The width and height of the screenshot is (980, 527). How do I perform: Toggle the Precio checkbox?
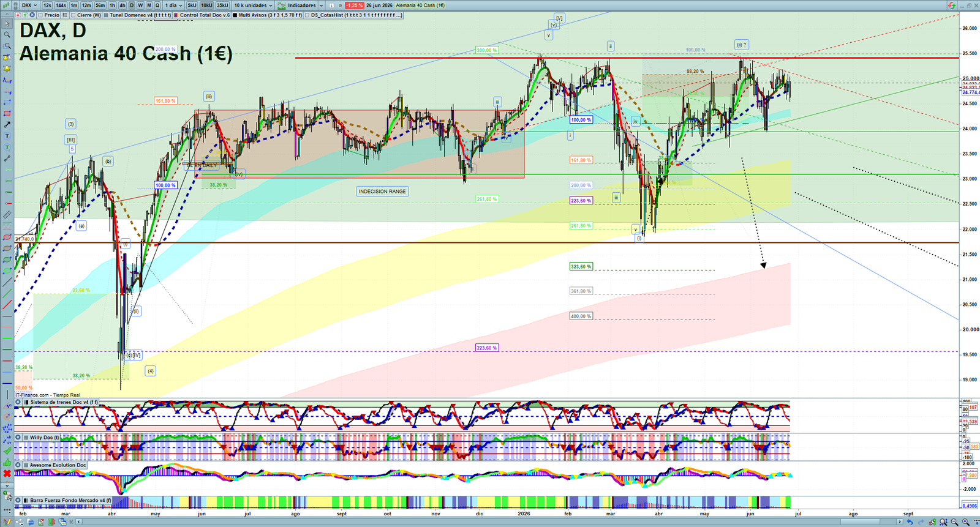point(40,15)
